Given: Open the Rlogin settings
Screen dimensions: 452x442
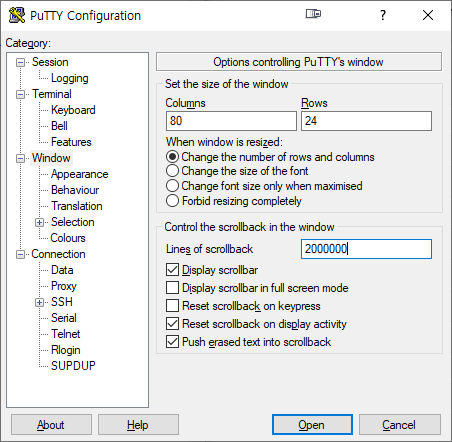Looking at the screenshot, I should pos(66,350).
